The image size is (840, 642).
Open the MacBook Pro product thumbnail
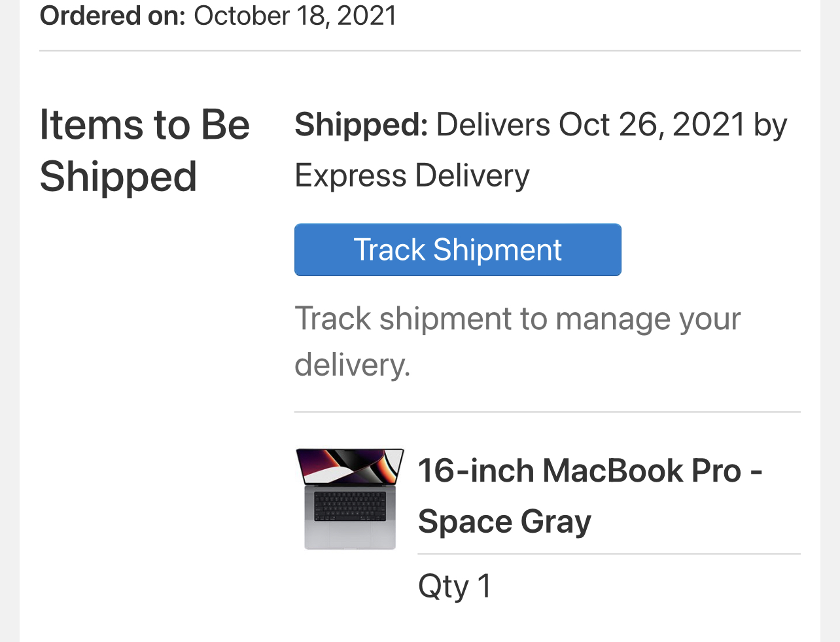(350, 499)
